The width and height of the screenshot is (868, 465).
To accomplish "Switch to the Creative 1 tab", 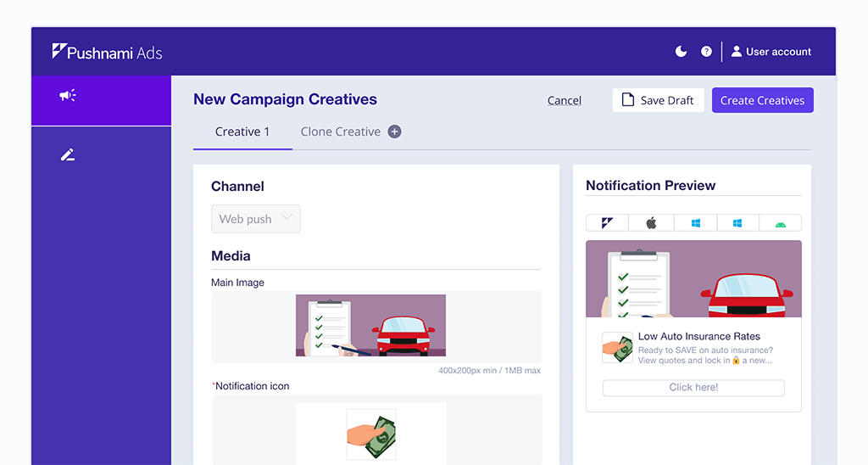I will point(242,132).
